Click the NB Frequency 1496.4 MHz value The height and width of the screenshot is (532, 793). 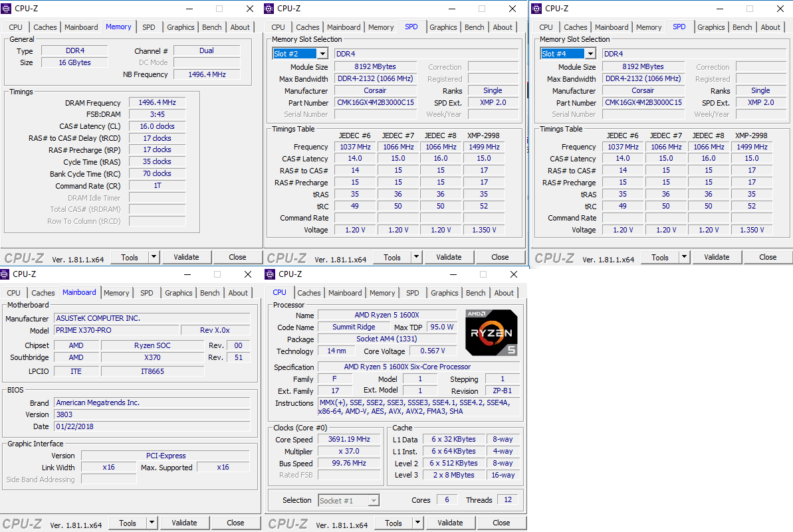pyautogui.click(x=207, y=74)
